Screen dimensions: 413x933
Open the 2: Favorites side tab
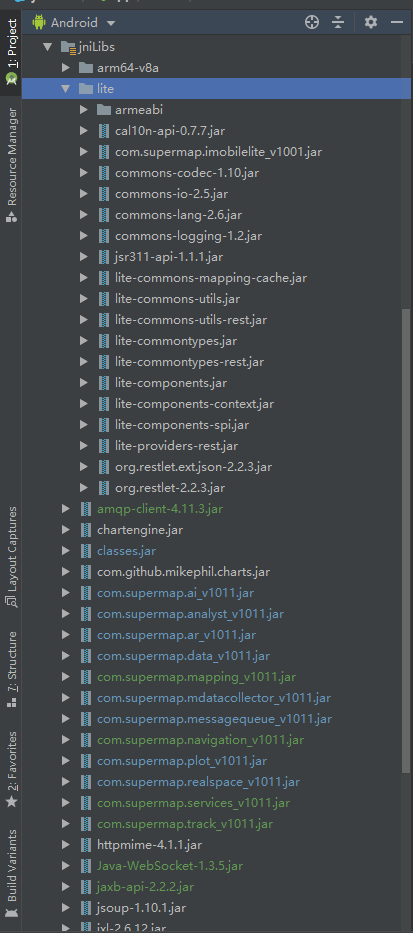point(11,769)
